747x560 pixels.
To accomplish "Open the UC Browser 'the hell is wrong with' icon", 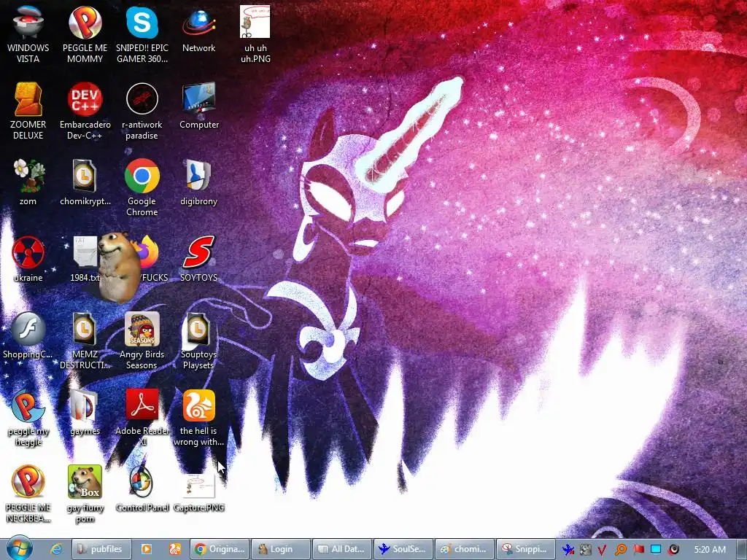I will click(x=198, y=418).
